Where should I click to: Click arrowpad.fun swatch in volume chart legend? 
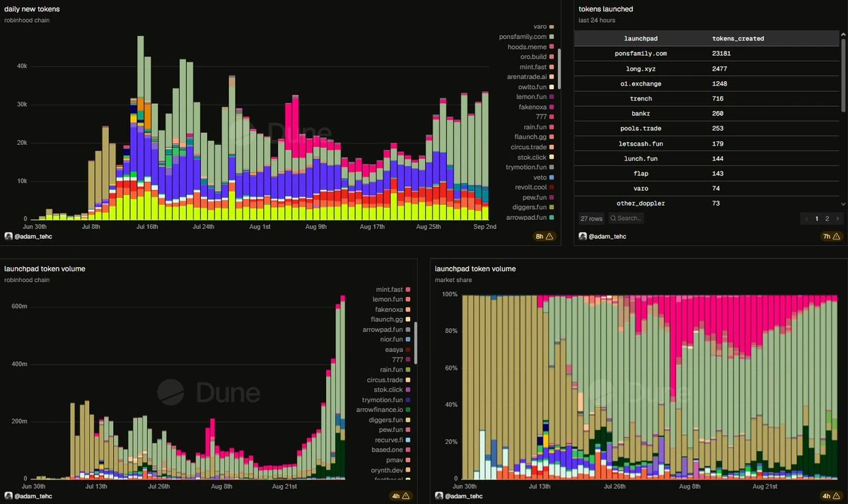coord(408,330)
